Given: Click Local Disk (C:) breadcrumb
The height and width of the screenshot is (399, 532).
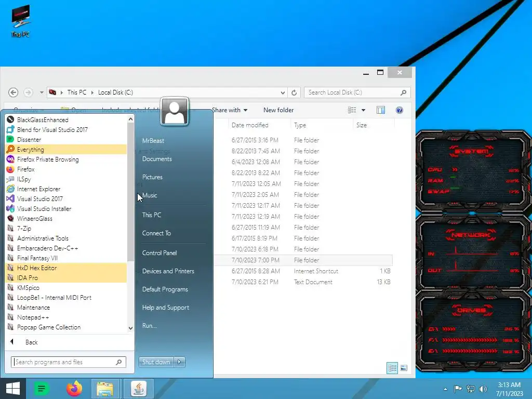Looking at the screenshot, I should pyautogui.click(x=115, y=92).
